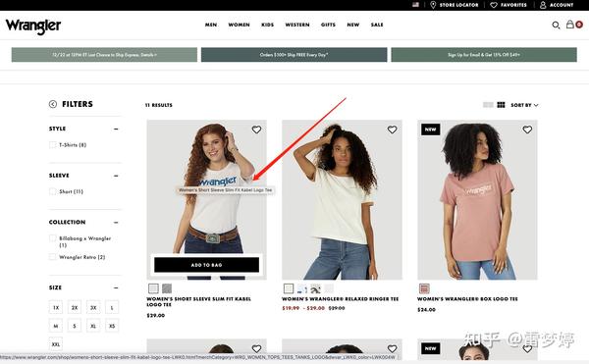Open the Gifts menu
Image resolution: width=589 pixels, height=364 pixels.
coord(328,25)
